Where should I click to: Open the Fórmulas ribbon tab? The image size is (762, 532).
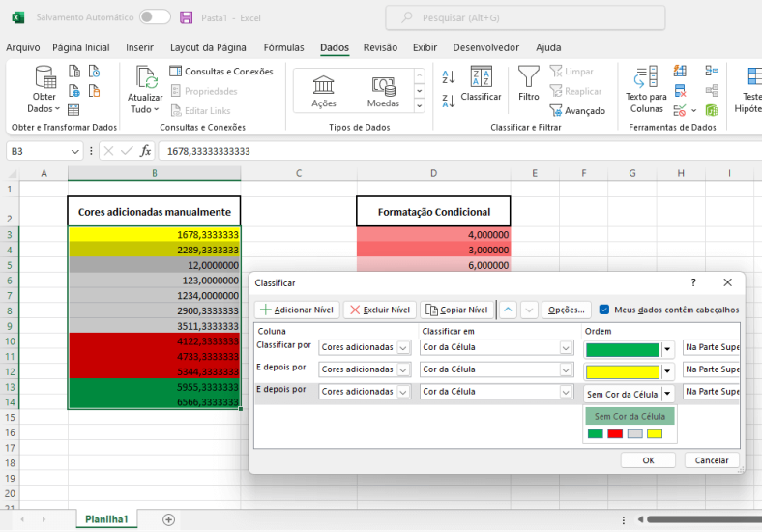click(283, 47)
